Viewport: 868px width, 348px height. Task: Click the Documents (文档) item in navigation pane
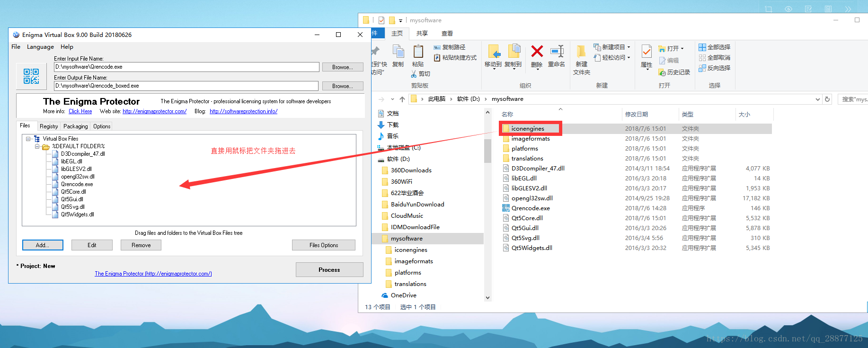pos(388,114)
